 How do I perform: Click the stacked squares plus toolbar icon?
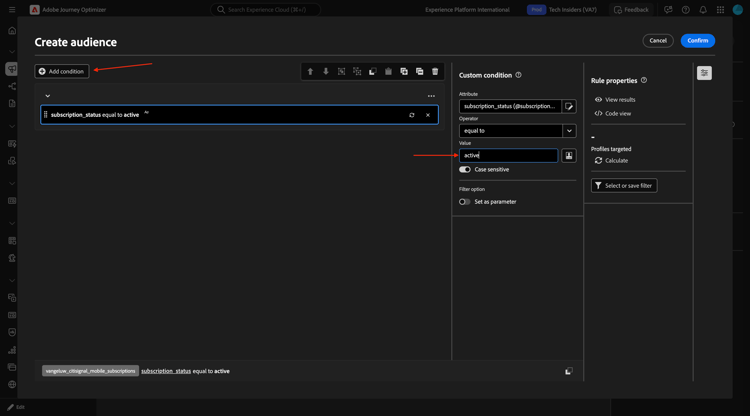(x=404, y=71)
